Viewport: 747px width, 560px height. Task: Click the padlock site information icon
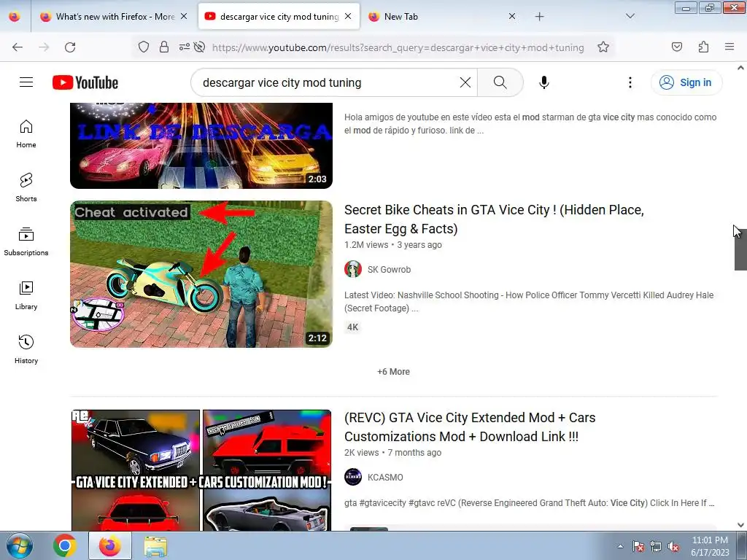[164, 47]
